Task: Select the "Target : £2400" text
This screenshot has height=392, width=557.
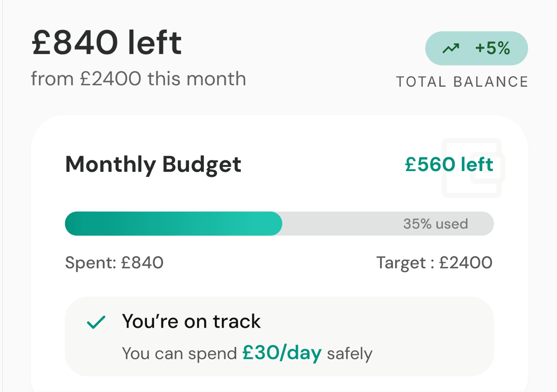Action: point(434,263)
